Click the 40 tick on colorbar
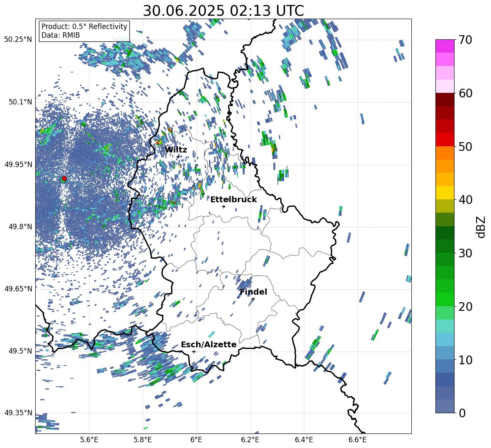The width and height of the screenshot is (491, 448). [x=465, y=200]
